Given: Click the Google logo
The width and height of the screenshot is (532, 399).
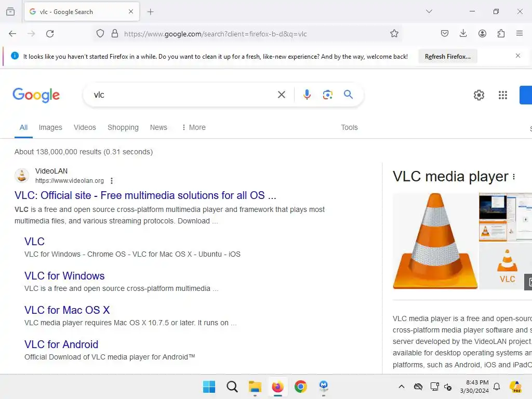Looking at the screenshot, I should click(x=36, y=95).
